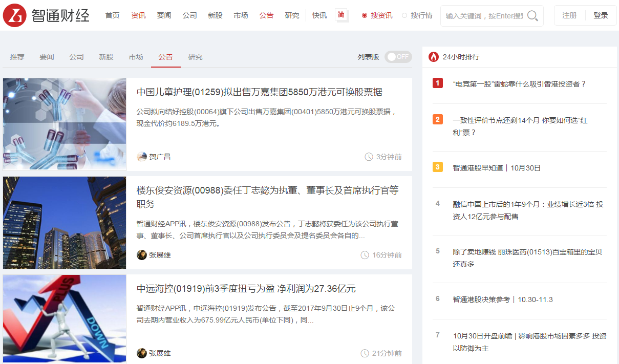Open 首页 in the top navigation
The width and height of the screenshot is (619, 364).
(113, 15)
